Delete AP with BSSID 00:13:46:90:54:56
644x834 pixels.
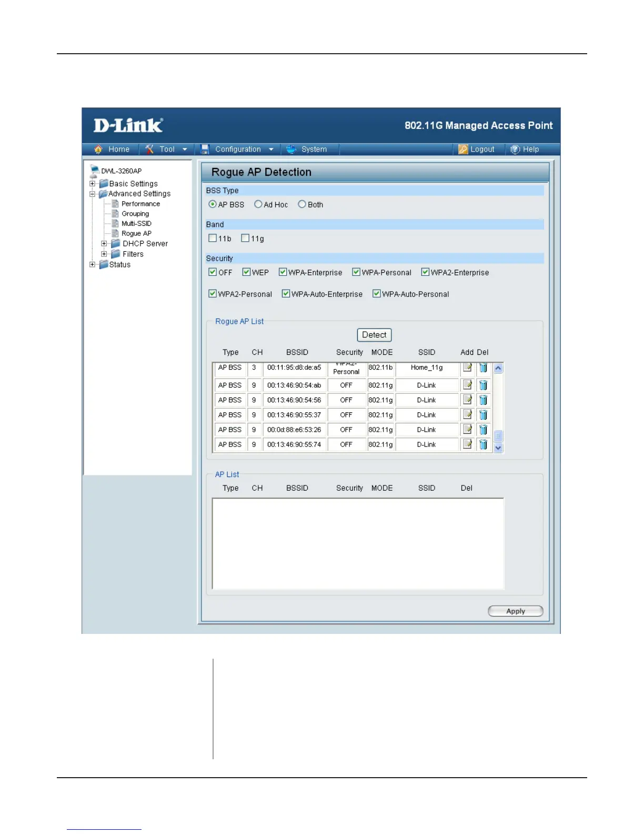483,400
